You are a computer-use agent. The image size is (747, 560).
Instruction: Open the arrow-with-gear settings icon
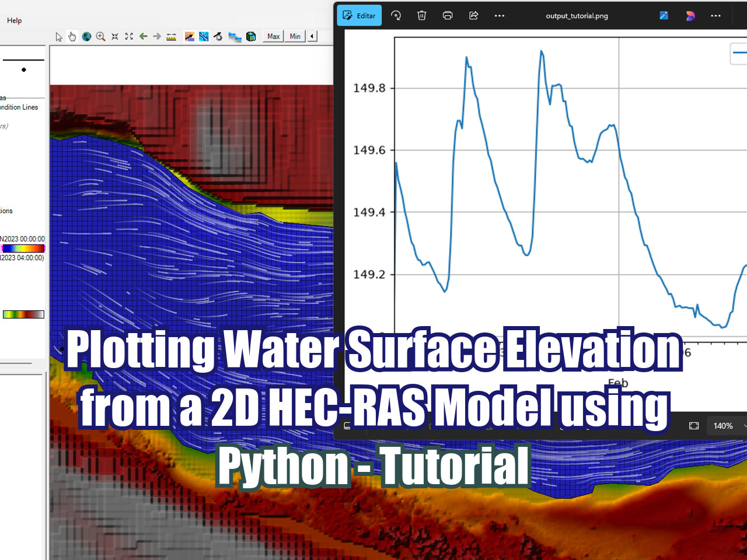[218, 37]
